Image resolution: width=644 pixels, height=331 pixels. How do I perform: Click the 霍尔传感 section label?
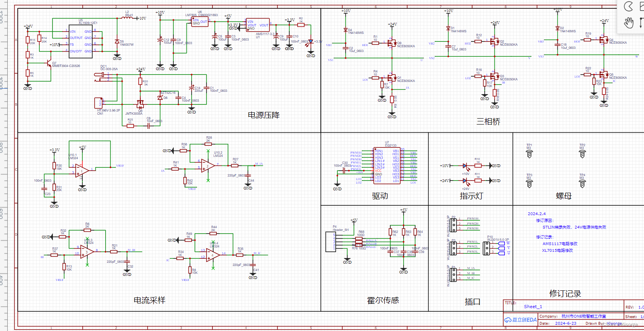coord(383,300)
